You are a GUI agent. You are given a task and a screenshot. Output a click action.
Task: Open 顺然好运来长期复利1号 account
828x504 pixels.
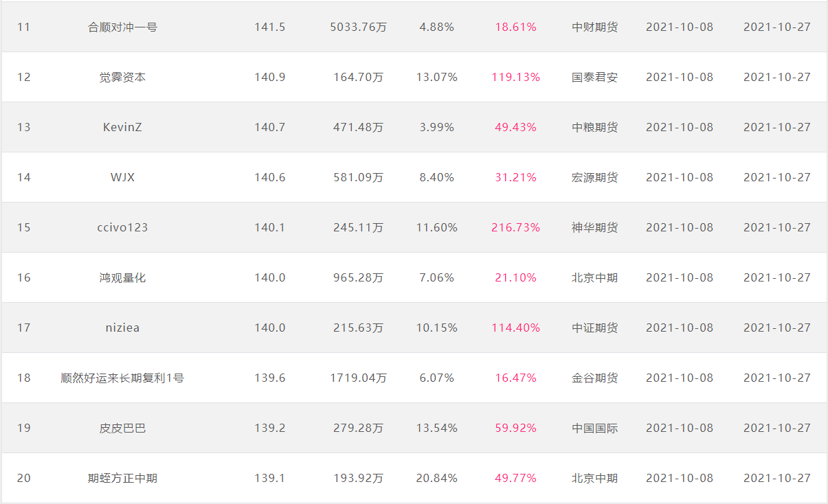coord(122,378)
